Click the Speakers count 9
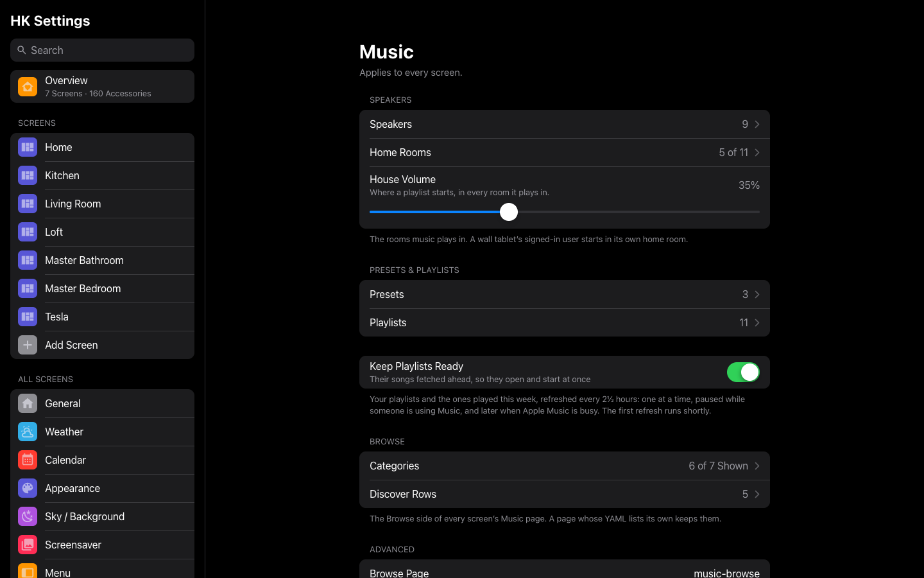The image size is (924, 578). pos(745,124)
